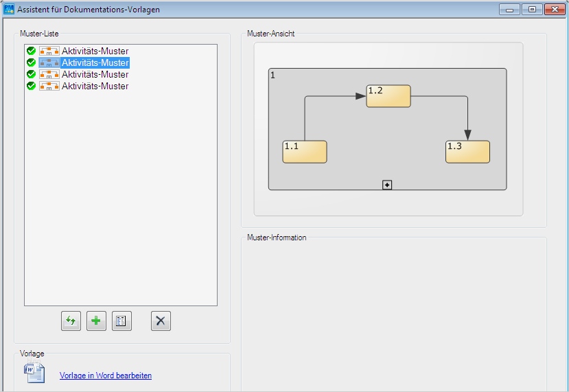Viewport: 569px width, 392px height.
Task: Close the Assistent für Dokumentations-Vorlagen window
Action: tap(555, 10)
